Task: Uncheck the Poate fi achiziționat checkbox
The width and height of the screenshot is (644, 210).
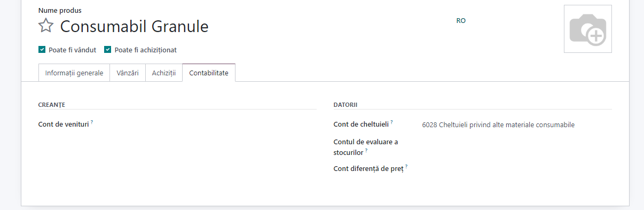Action: (x=107, y=50)
